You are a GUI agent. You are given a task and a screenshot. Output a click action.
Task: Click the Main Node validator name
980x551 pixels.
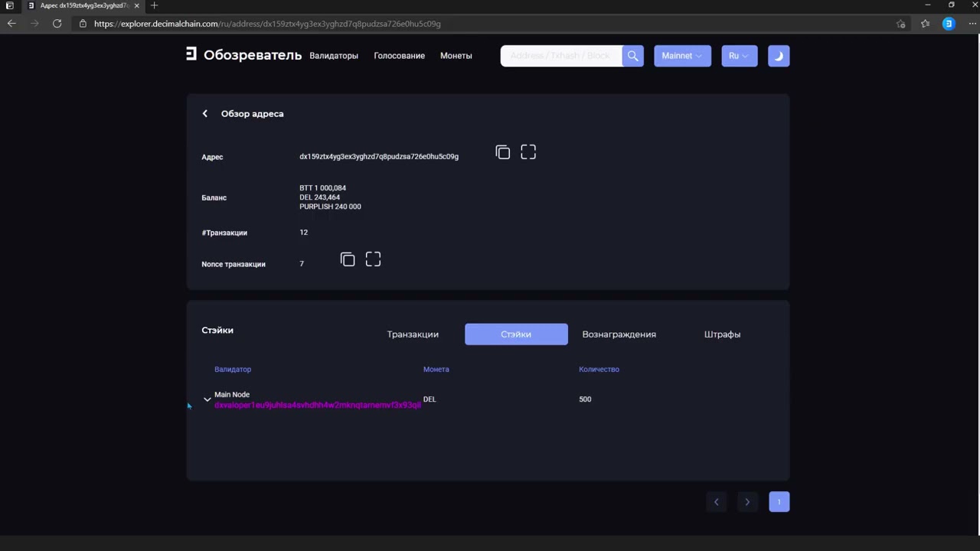pyautogui.click(x=232, y=395)
